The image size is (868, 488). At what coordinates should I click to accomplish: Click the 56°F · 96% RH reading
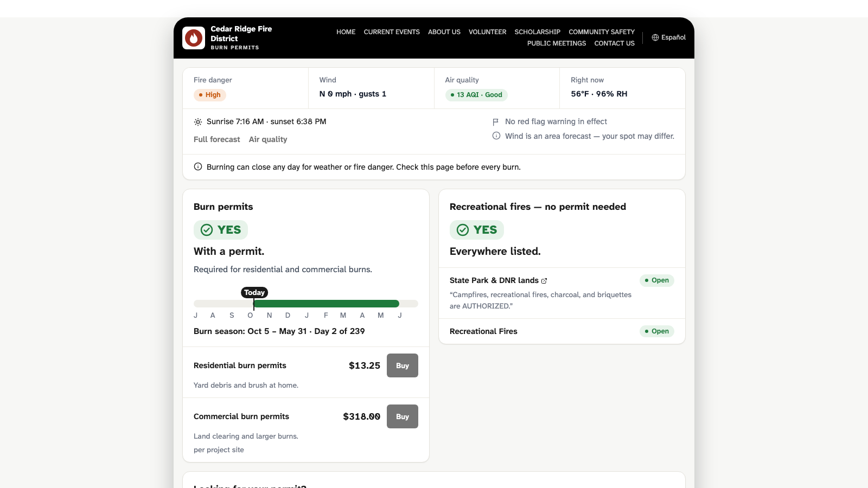599,94
